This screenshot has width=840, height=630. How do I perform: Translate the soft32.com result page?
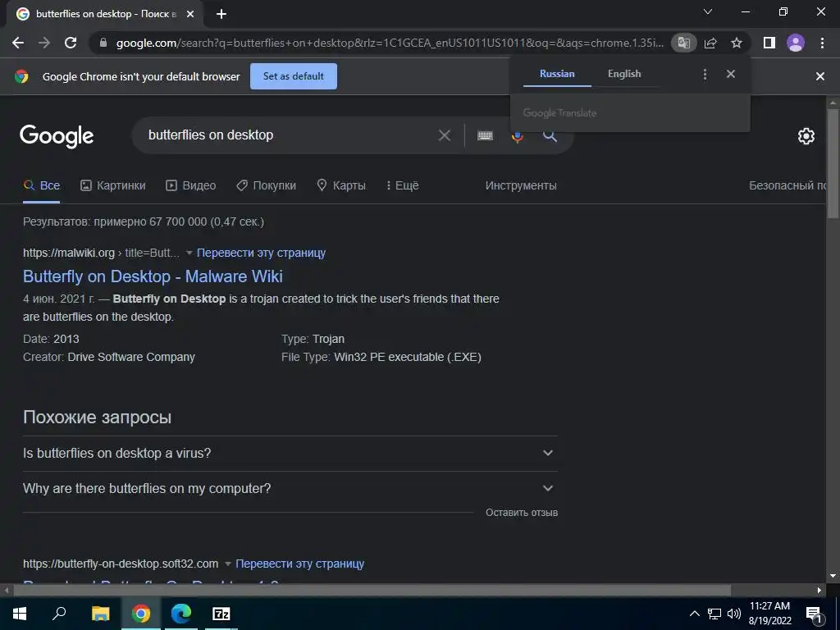[300, 564]
